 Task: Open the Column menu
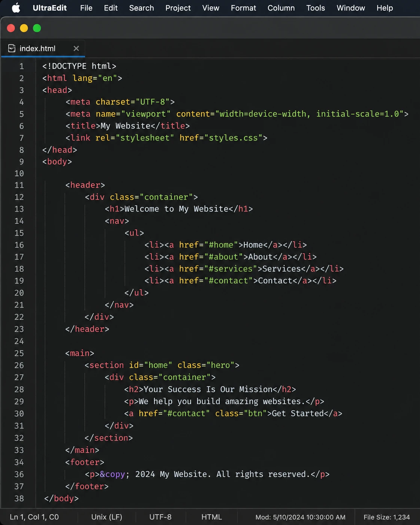(281, 8)
